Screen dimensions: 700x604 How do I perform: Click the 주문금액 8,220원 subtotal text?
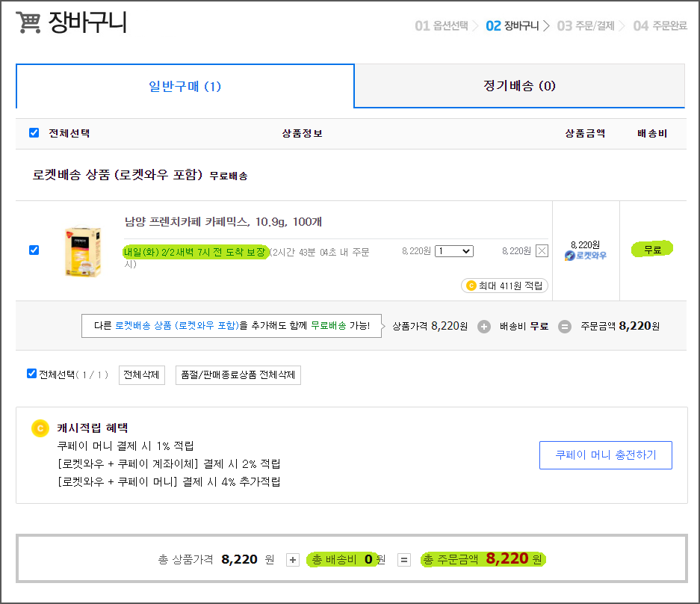[620, 326]
